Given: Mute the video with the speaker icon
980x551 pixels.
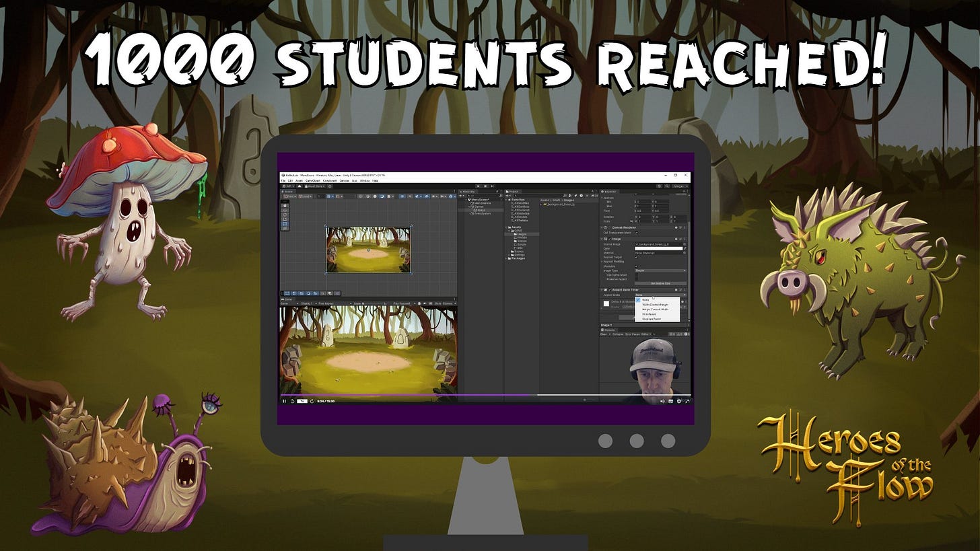Looking at the screenshot, I should (x=662, y=401).
